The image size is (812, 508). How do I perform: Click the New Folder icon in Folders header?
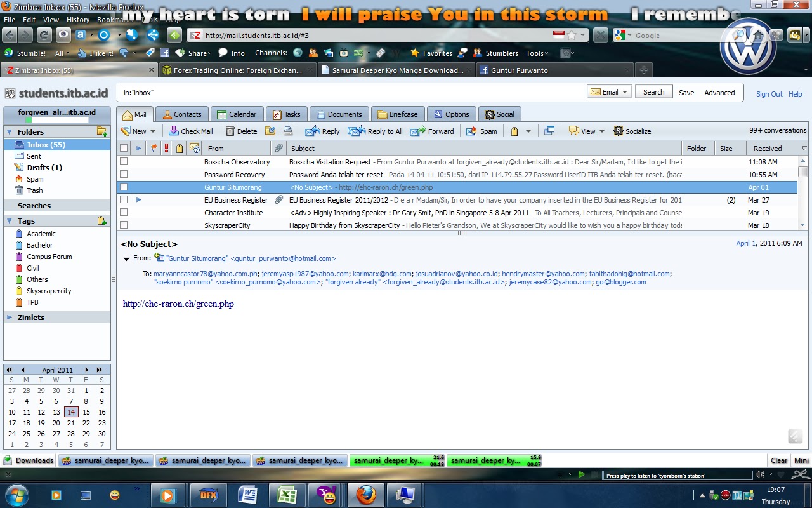pos(101,131)
